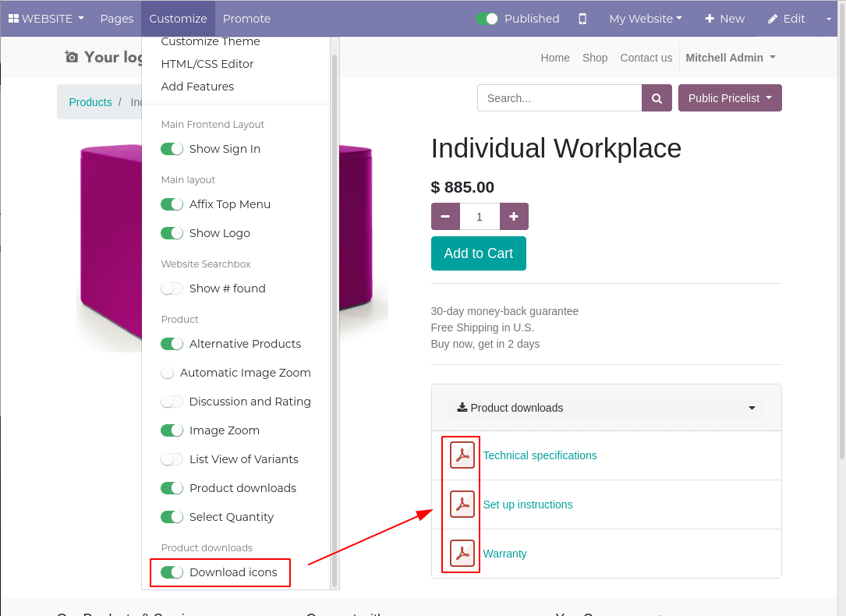Open the caret menu at toolbar far right
This screenshot has height=616, width=846.
pyautogui.click(x=829, y=19)
